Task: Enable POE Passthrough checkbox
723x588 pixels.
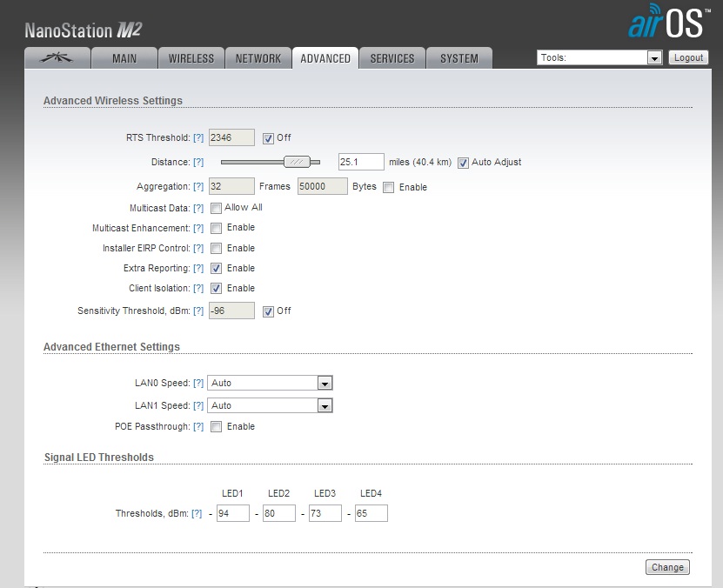Action: [x=216, y=427]
